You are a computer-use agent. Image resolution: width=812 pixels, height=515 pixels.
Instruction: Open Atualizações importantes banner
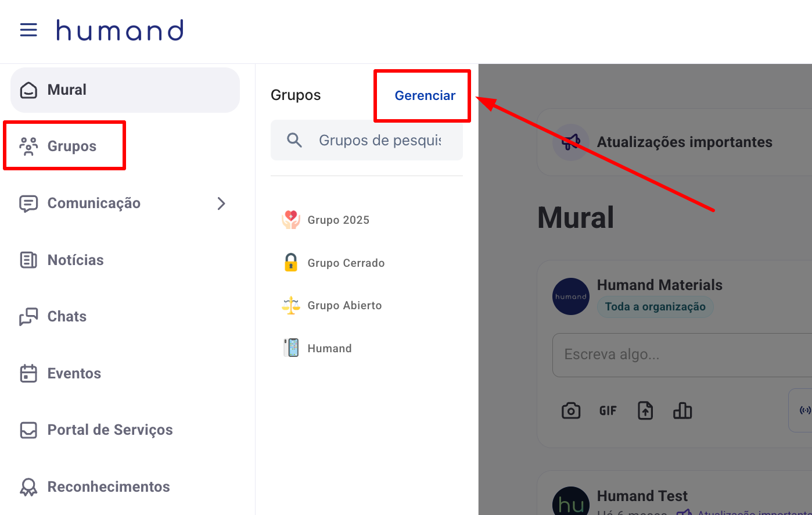point(674,142)
